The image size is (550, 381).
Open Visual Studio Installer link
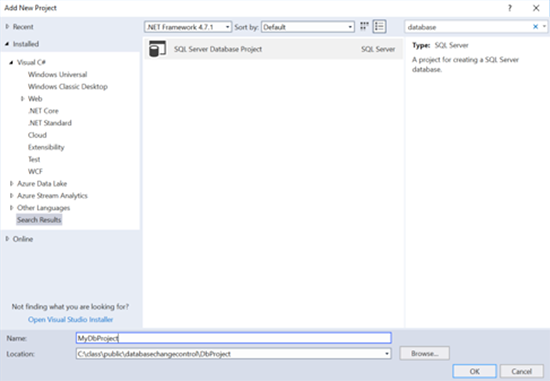[x=71, y=320]
